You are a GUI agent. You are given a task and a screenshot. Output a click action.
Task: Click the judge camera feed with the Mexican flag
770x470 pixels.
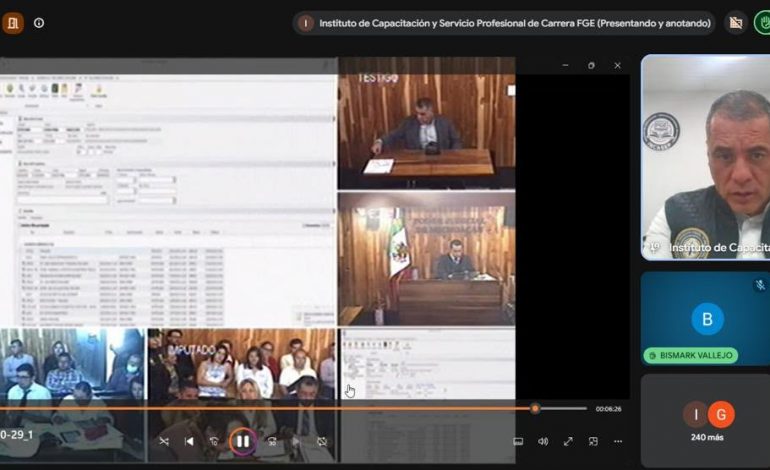(427, 259)
